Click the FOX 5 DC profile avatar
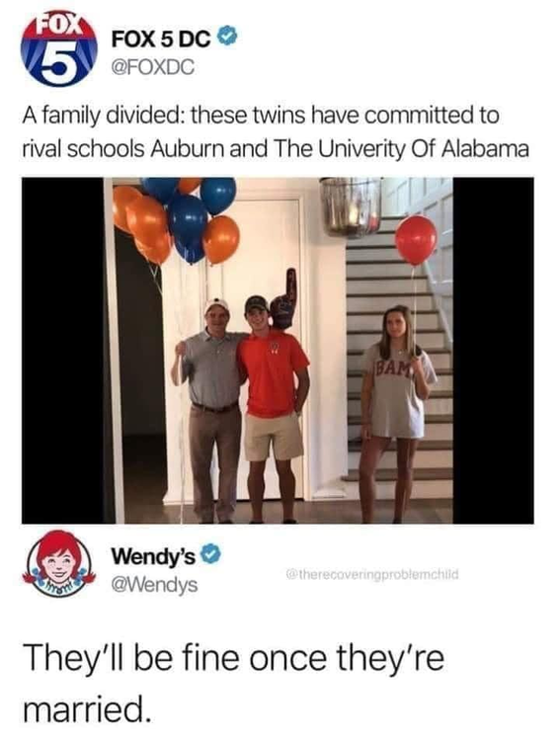The width and height of the screenshot is (560, 741). click(x=59, y=48)
